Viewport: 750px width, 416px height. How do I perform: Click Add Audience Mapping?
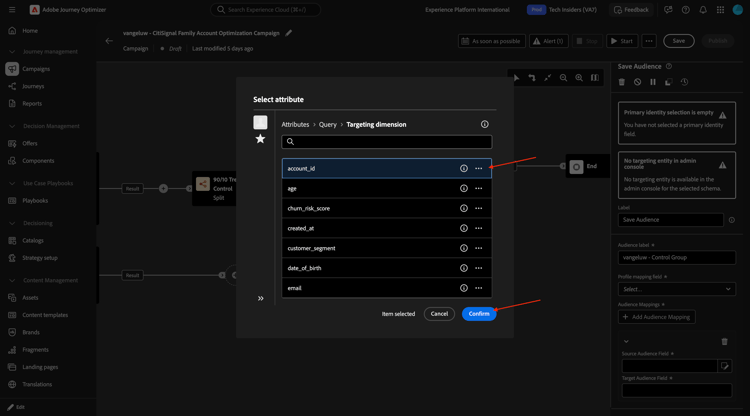pyautogui.click(x=656, y=317)
